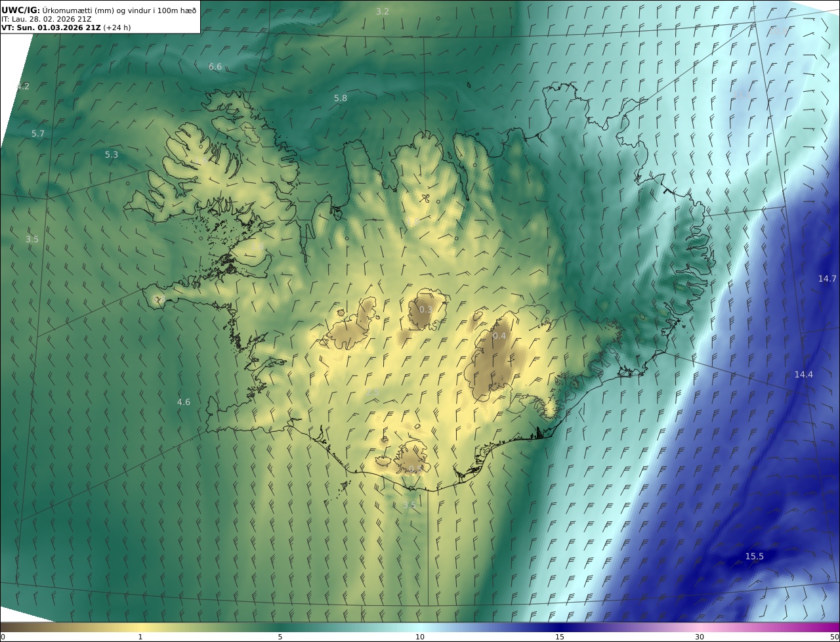This screenshot has width=840, height=642.
Task: Click the 50 tick label on color scale
Action: [x=834, y=637]
